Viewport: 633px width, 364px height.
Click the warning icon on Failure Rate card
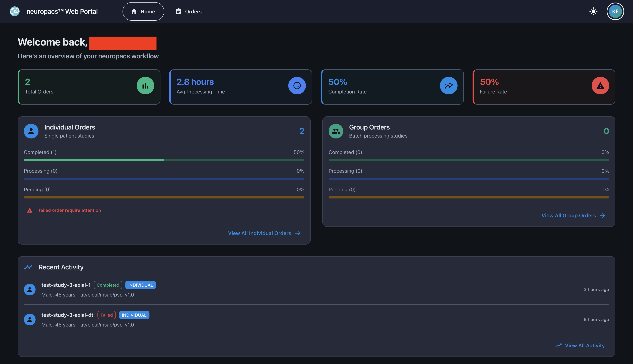[600, 85]
